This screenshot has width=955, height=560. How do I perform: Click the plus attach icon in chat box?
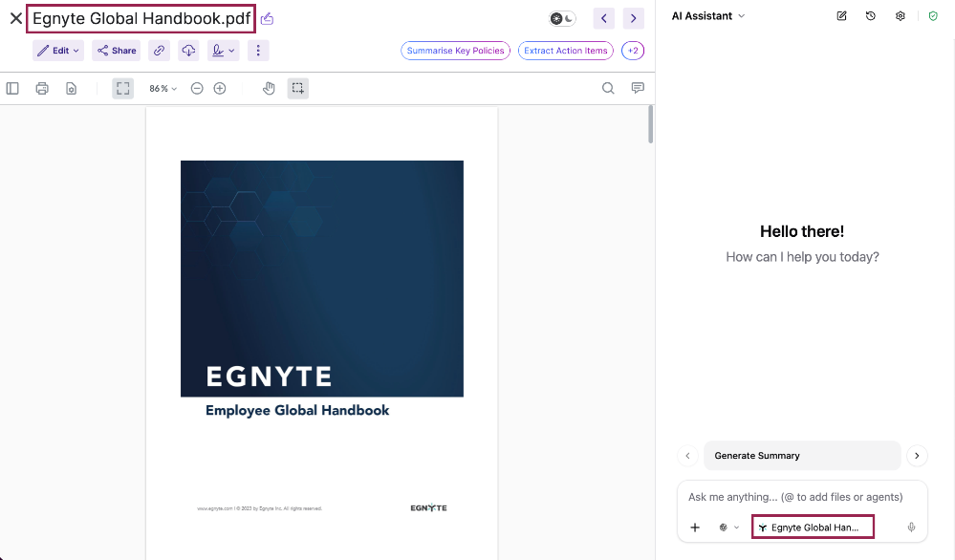coord(695,528)
